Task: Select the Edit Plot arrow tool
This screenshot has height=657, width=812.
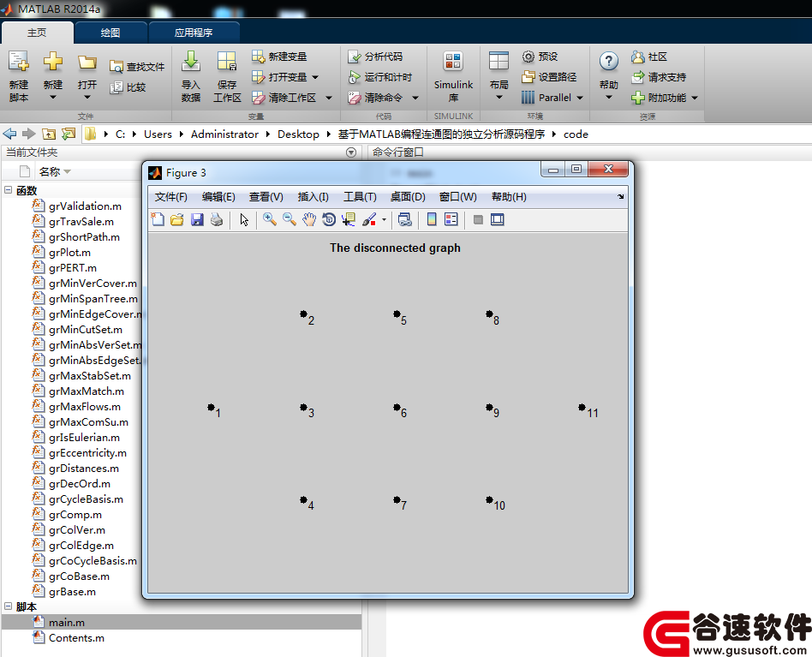Action: click(x=244, y=219)
